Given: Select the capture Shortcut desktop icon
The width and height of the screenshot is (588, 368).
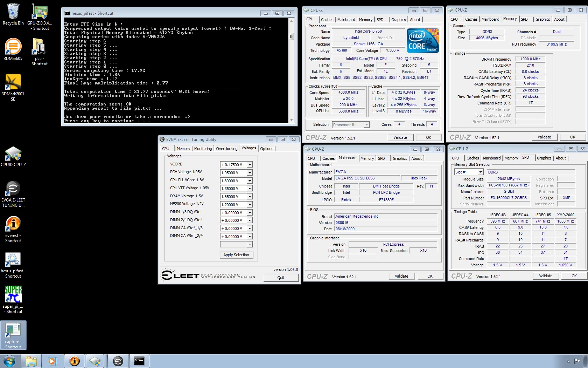Looking at the screenshot, I should pyautogui.click(x=13, y=335).
